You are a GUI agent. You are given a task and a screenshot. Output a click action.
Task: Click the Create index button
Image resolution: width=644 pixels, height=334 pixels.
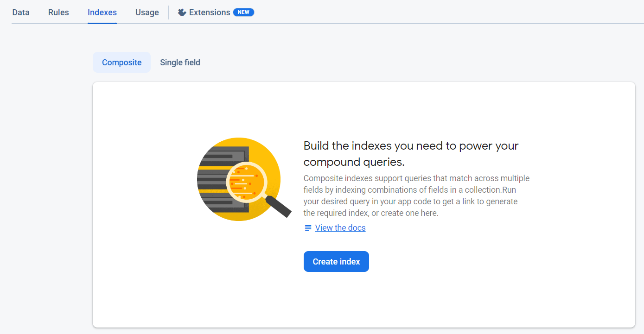[x=336, y=262]
